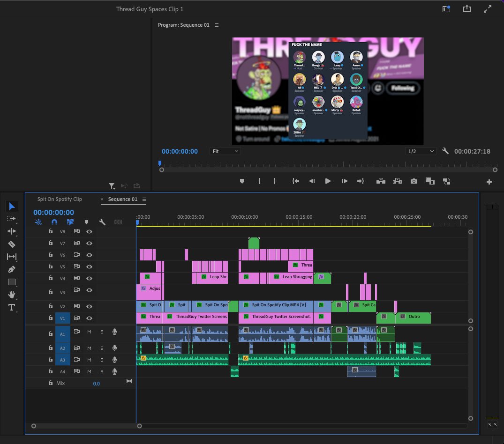Target track V1 for source patching
The image size is (504, 444).
(x=62, y=318)
